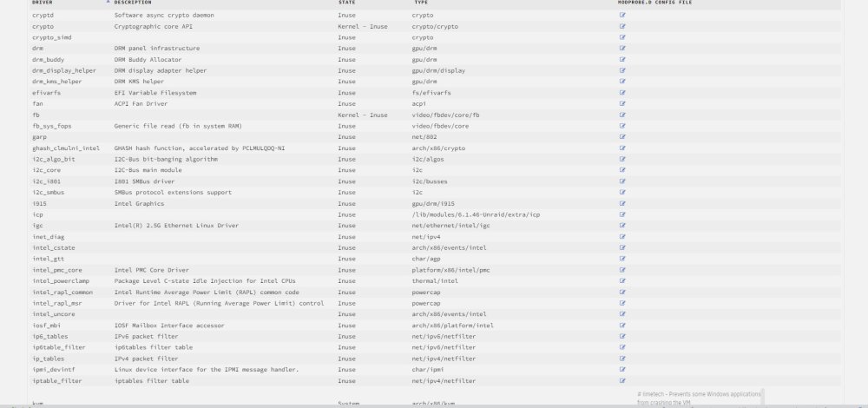Edit modprobe config for ip6table_filter
Viewport: 868px width, 408px height.
tap(622, 347)
